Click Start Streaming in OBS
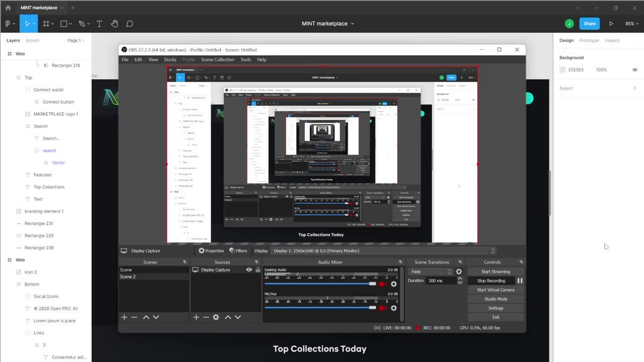The width and height of the screenshot is (644, 362). [x=496, y=272]
